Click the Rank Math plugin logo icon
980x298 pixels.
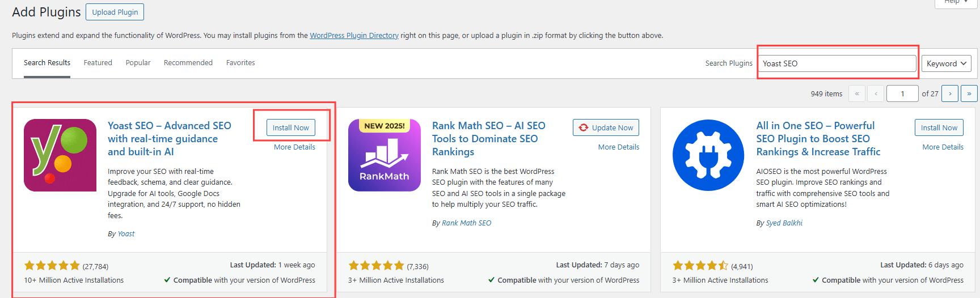[385, 155]
